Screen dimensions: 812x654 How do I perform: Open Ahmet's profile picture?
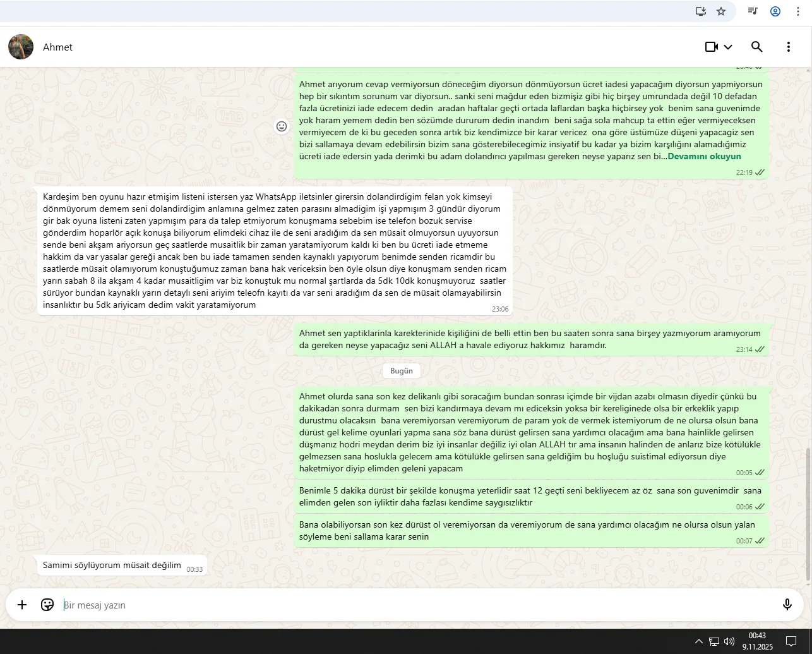(21, 47)
